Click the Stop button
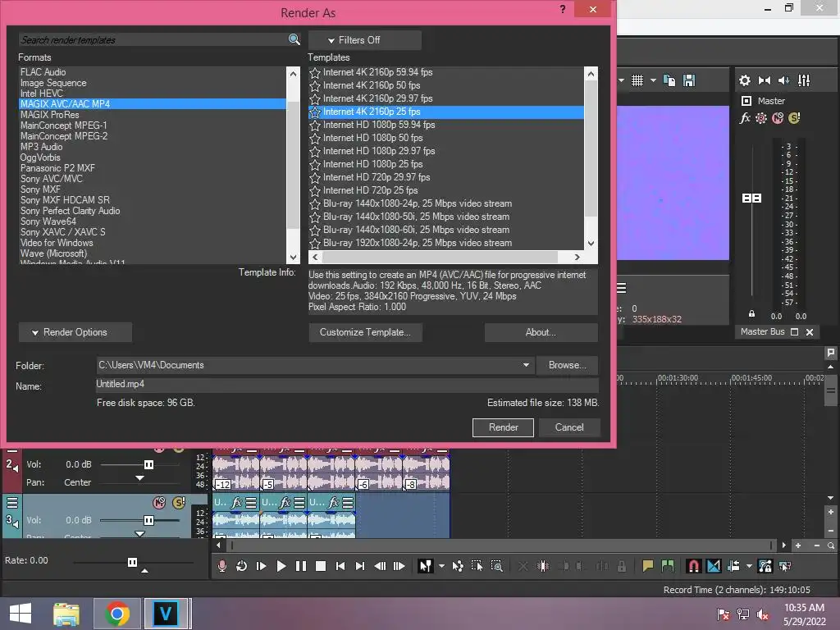840x630 pixels. (x=321, y=566)
